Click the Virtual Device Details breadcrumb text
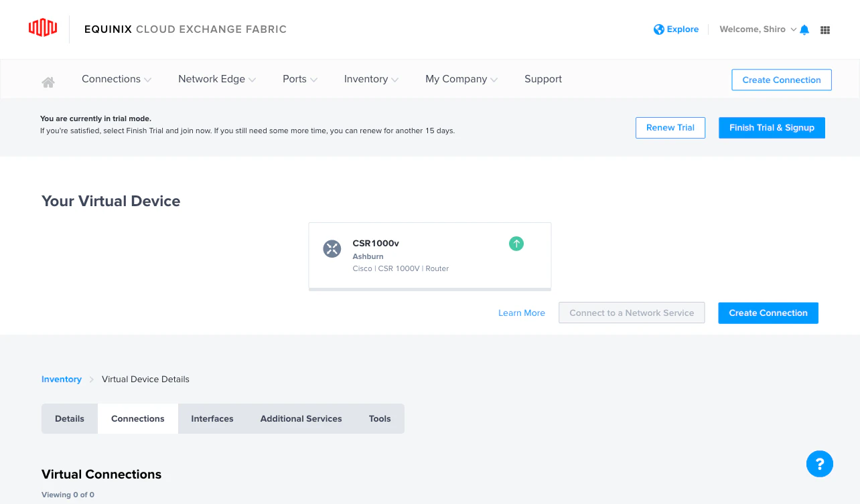860x504 pixels. (x=145, y=379)
